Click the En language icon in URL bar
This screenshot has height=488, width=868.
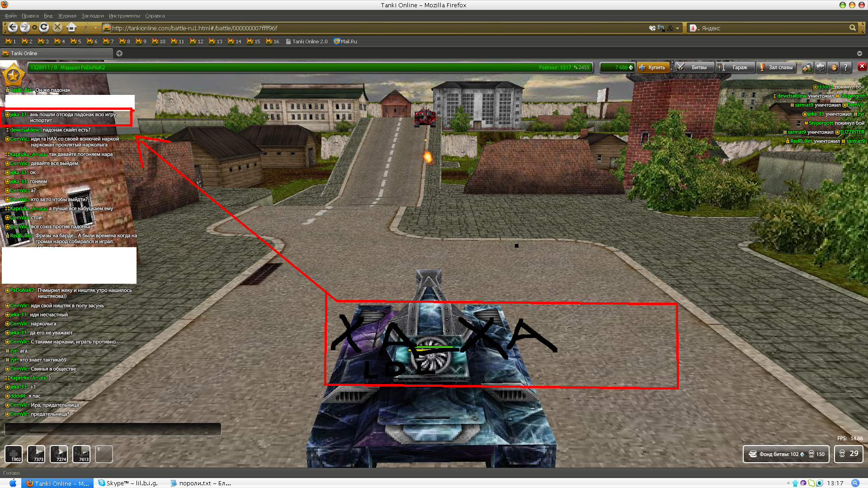661,28
